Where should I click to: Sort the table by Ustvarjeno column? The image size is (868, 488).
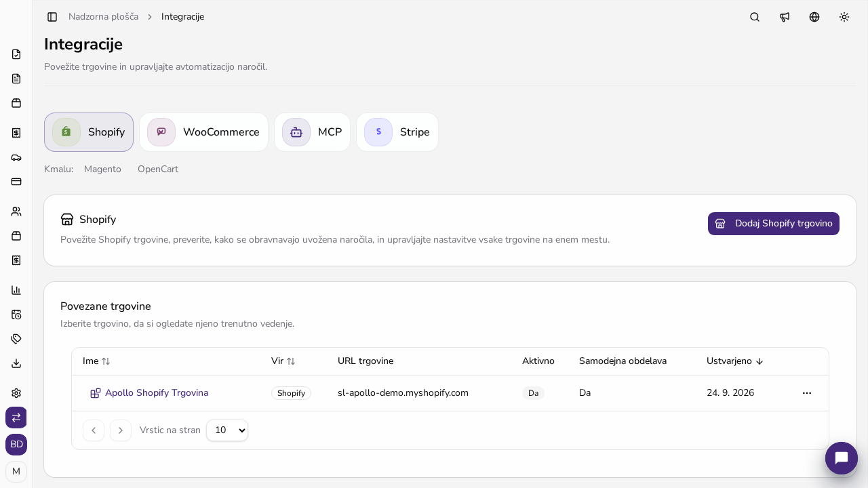click(735, 361)
